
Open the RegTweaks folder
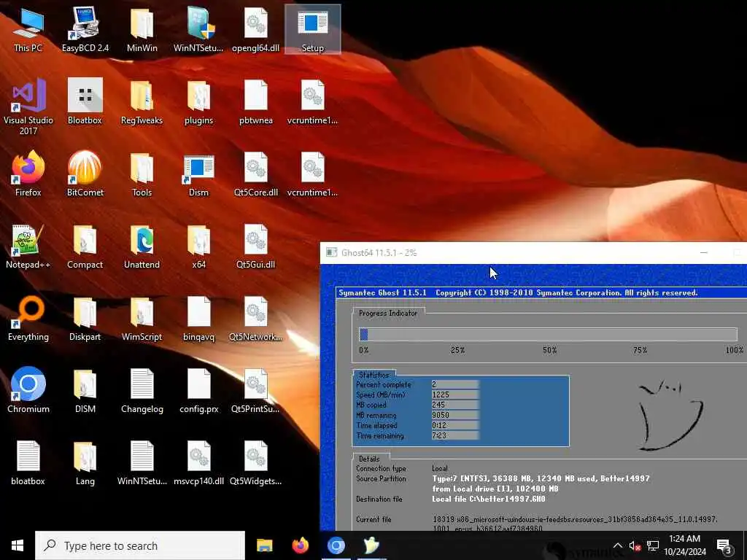(x=142, y=102)
